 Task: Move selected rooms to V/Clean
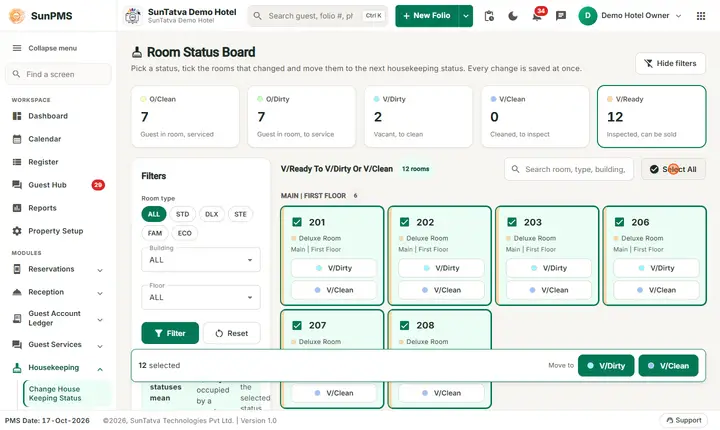(x=669, y=366)
